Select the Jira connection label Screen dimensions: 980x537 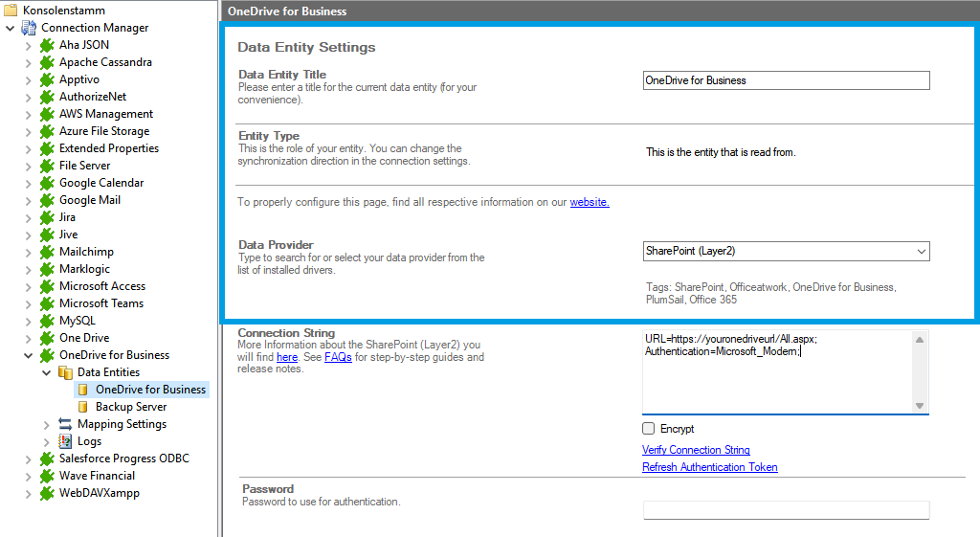68,217
